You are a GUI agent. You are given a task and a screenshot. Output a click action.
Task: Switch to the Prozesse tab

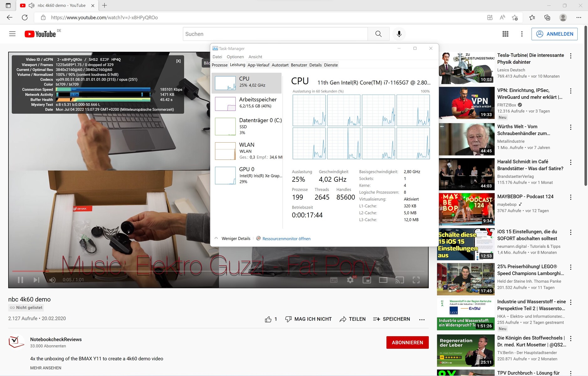(x=220, y=65)
